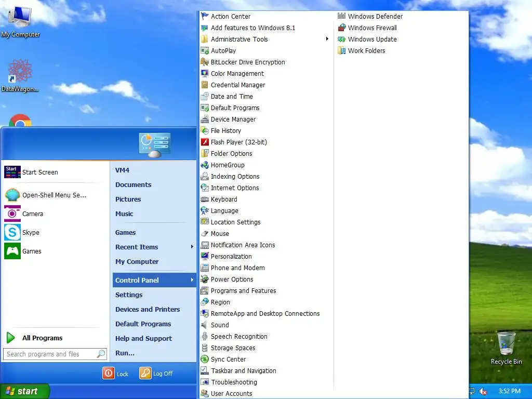
Task: Open the Action Center flag icon
Action: click(x=205, y=16)
